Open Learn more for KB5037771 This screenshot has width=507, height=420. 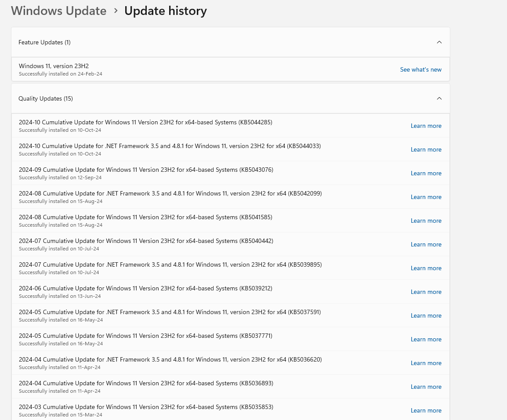click(x=426, y=339)
